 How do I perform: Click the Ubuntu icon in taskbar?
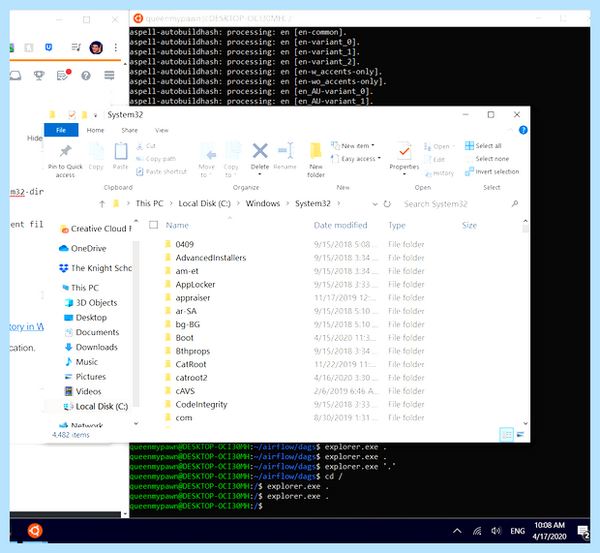pos(35,530)
